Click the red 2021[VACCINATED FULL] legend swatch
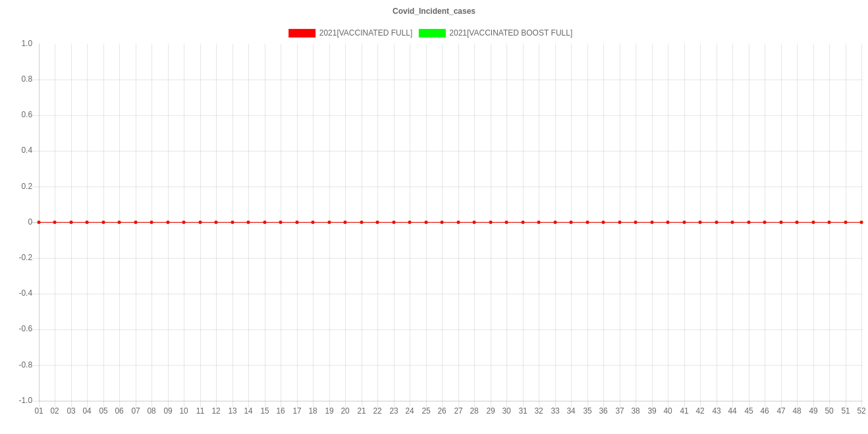The width and height of the screenshot is (868, 434). [x=302, y=33]
